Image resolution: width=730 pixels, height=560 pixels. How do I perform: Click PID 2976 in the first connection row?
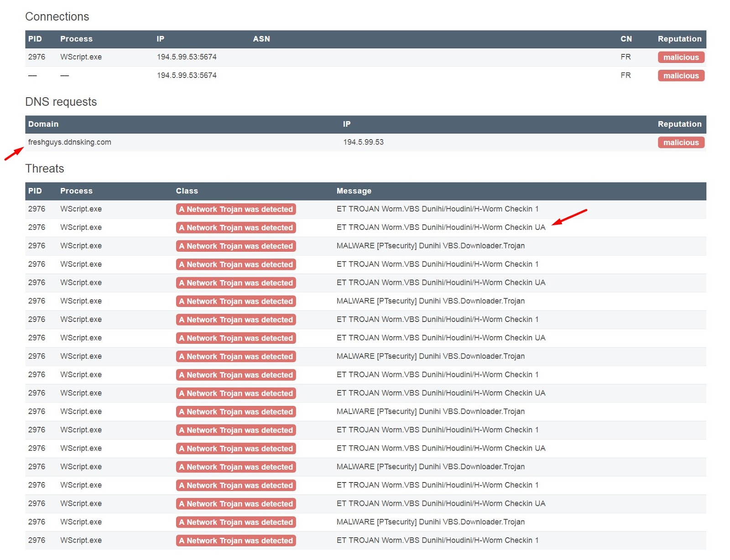point(36,57)
